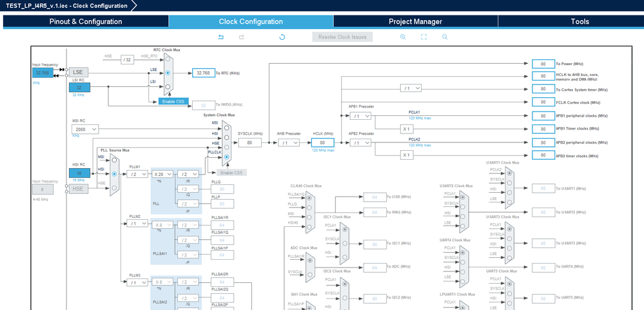644x310 pixels.
Task: Click the To Power (MHz) value box
Action: [543, 64]
